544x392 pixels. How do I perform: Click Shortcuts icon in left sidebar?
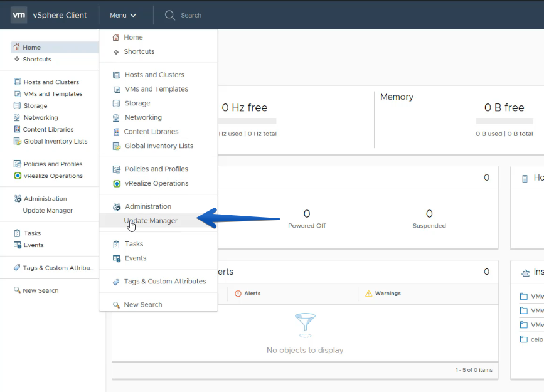pos(17,59)
